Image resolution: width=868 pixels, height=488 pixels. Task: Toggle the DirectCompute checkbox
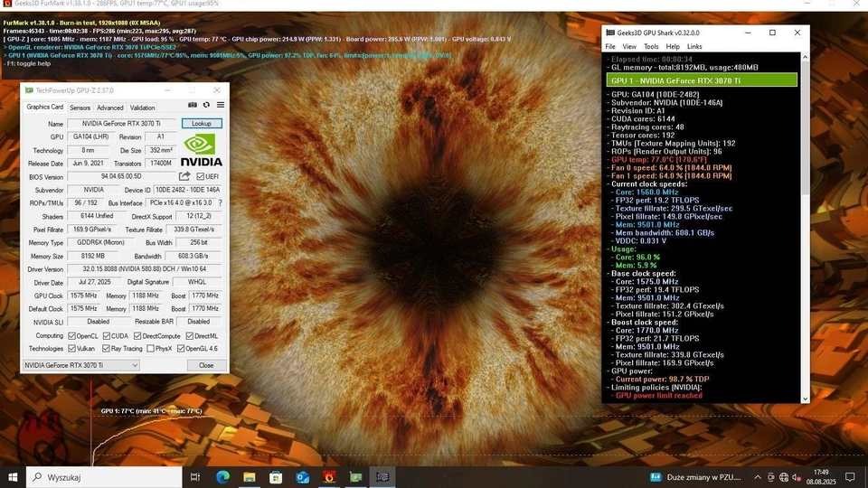pos(137,336)
